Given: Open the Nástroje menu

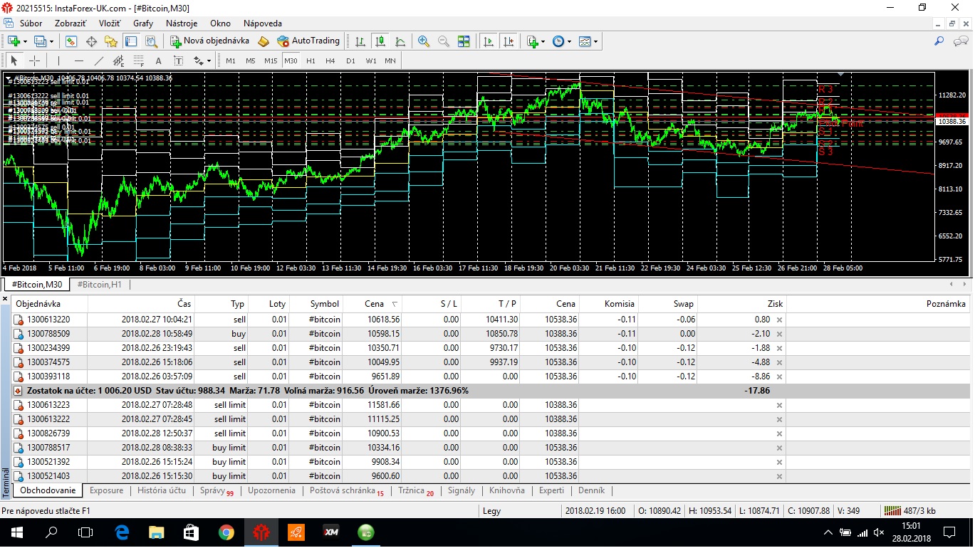Looking at the screenshot, I should tap(182, 23).
